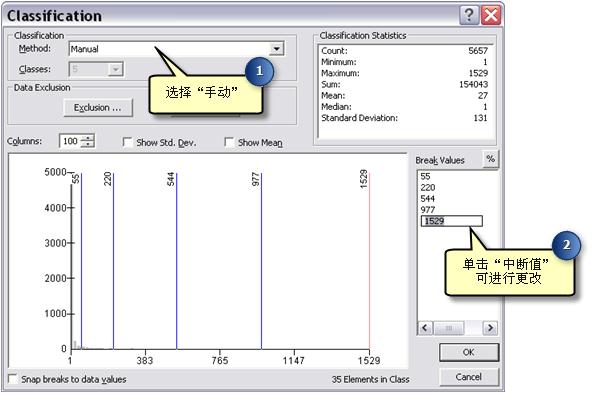Click the help question mark icon
The width and height of the screenshot is (594, 396).
(469, 16)
